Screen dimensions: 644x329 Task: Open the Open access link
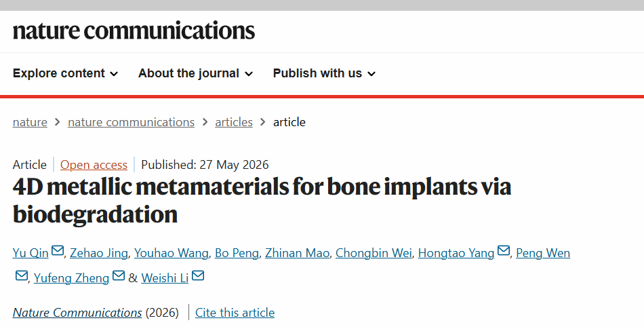pos(94,165)
